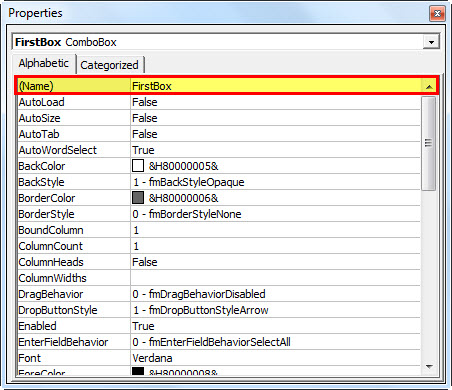Viewport: 452px width, 390px height.
Task: Click the Enabled True value
Action: coord(143,326)
